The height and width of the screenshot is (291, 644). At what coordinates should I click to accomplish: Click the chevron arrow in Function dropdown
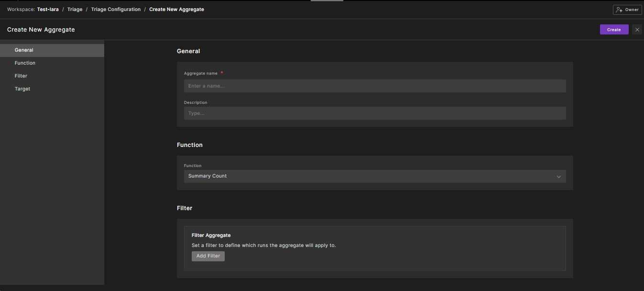(558, 177)
